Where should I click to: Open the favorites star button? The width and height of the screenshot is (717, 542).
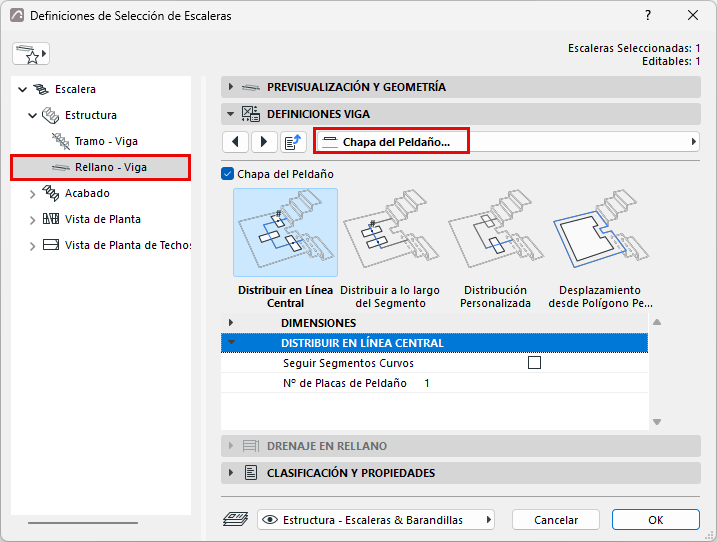pos(31,54)
